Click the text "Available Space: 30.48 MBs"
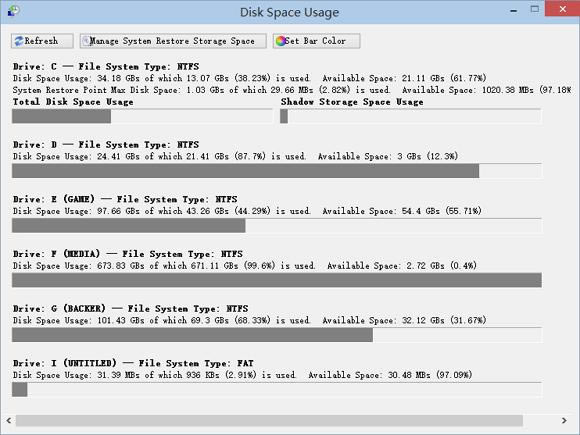The width and height of the screenshot is (580, 435). 369,375
